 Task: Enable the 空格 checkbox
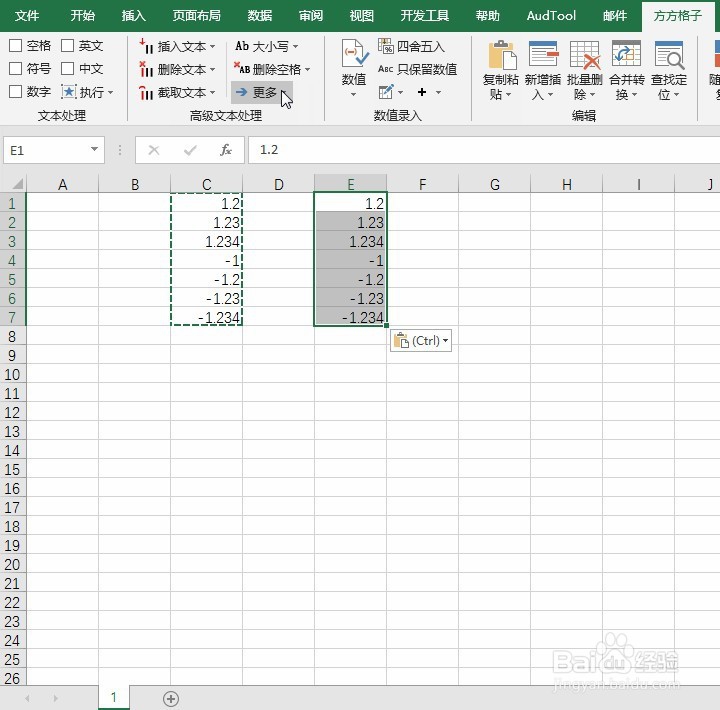[x=16, y=45]
